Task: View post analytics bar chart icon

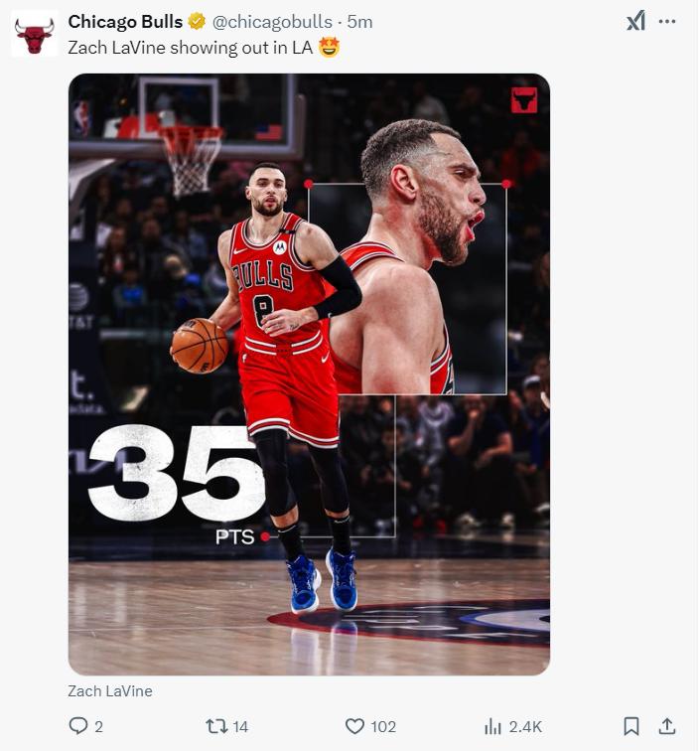Action: tap(492, 727)
